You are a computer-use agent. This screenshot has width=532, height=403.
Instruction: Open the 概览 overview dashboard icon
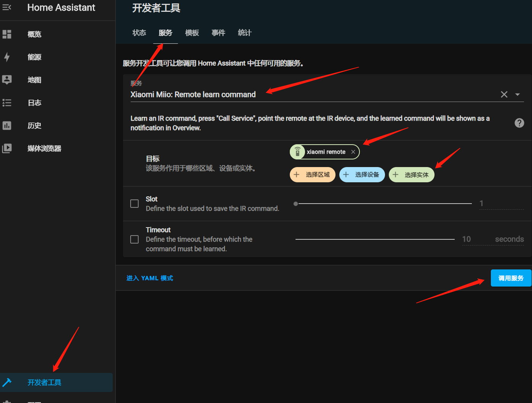coord(7,34)
